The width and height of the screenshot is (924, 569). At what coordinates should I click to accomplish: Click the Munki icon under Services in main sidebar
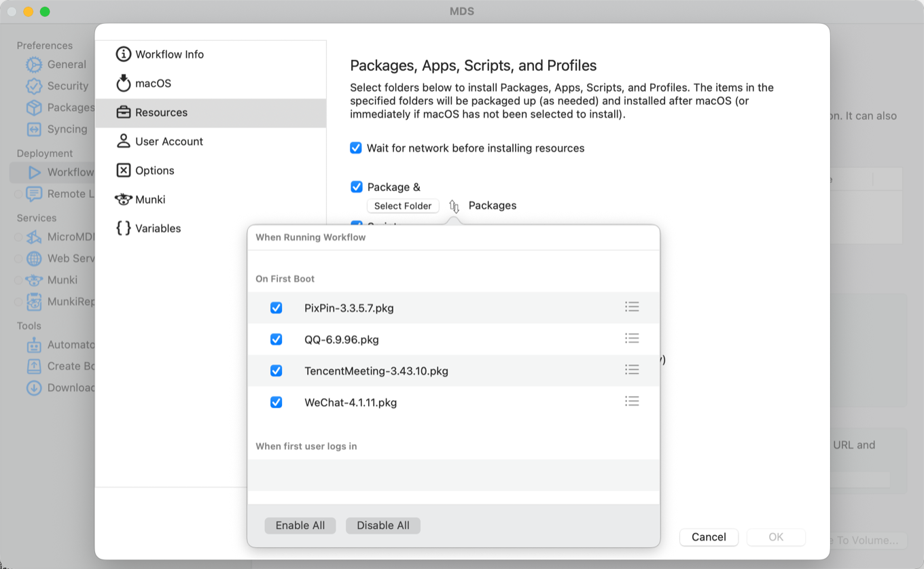click(x=34, y=279)
